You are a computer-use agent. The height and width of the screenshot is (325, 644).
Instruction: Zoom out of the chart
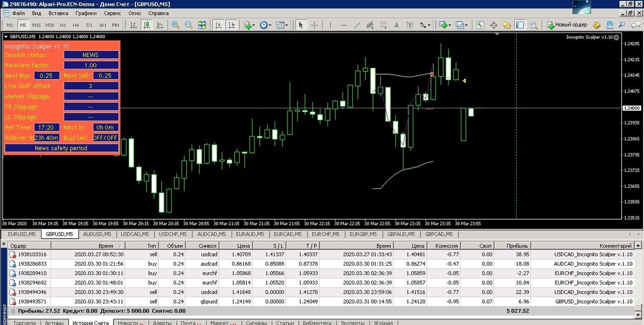point(189,25)
